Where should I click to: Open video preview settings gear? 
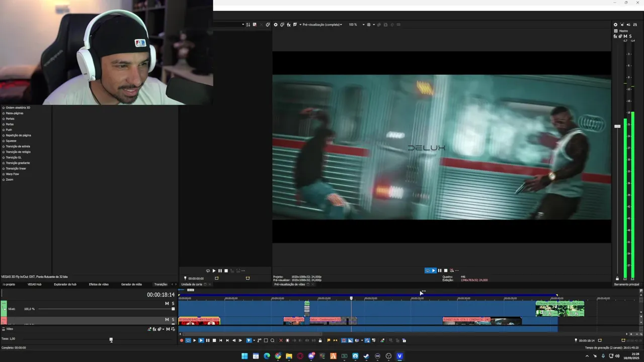coord(275,25)
